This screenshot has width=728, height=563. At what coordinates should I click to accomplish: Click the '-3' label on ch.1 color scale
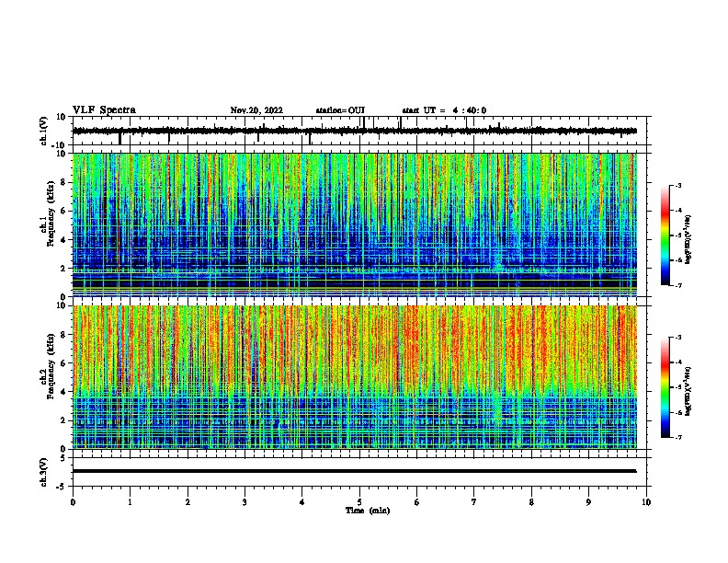click(x=677, y=185)
